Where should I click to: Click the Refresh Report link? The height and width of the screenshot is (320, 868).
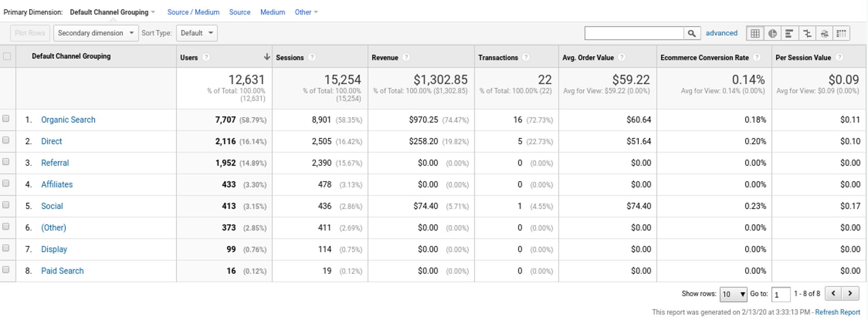click(837, 312)
